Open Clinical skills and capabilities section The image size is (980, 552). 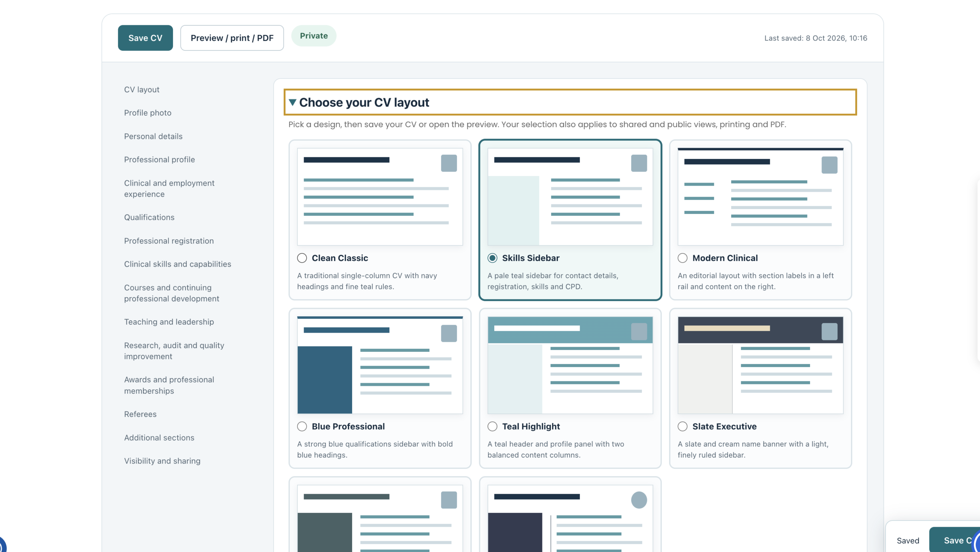[x=178, y=264]
